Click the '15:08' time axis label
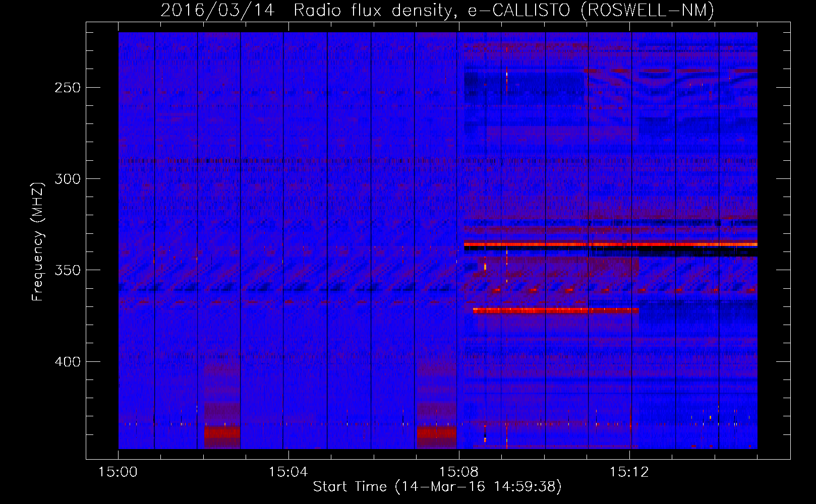The image size is (816, 504). (458, 472)
